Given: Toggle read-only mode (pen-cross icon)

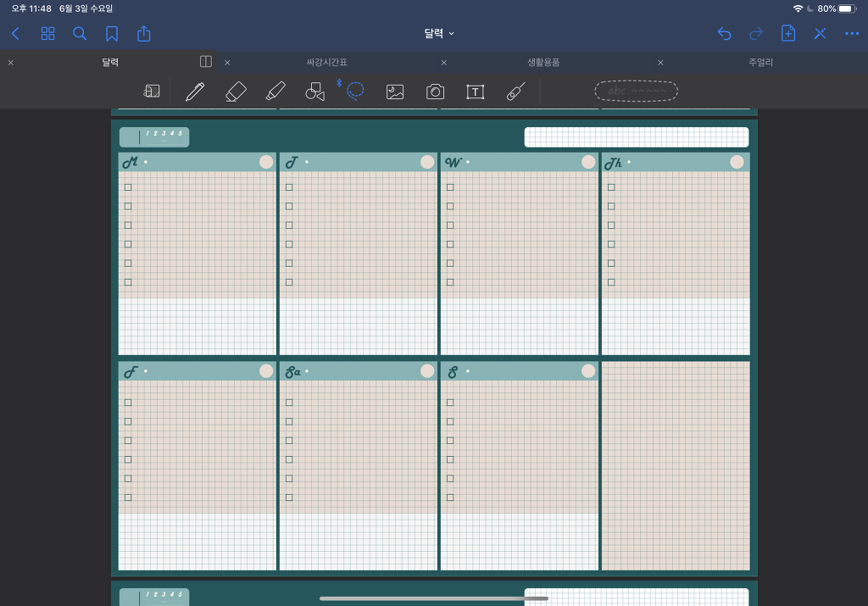Looking at the screenshot, I should [820, 34].
